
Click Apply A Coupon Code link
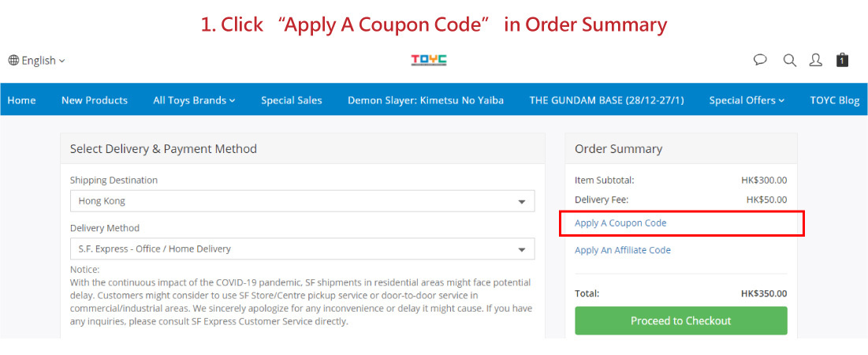620,223
